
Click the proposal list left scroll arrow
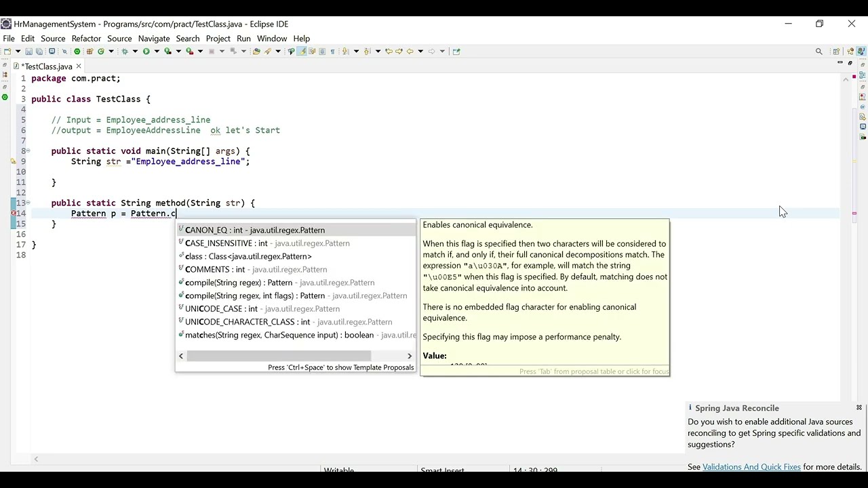181,356
